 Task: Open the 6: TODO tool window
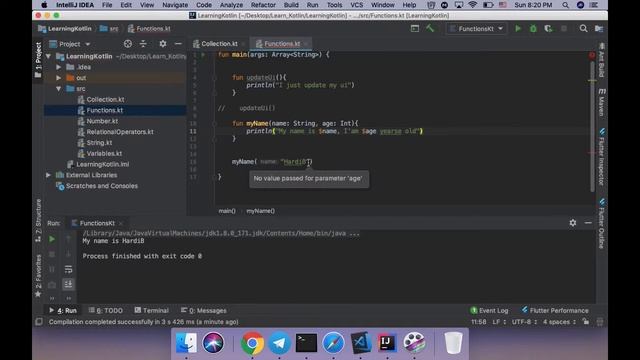click(106, 310)
